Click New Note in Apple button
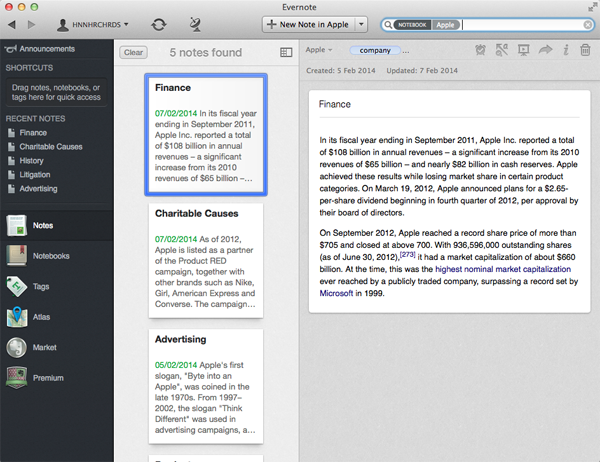600x462 pixels. 309,24
